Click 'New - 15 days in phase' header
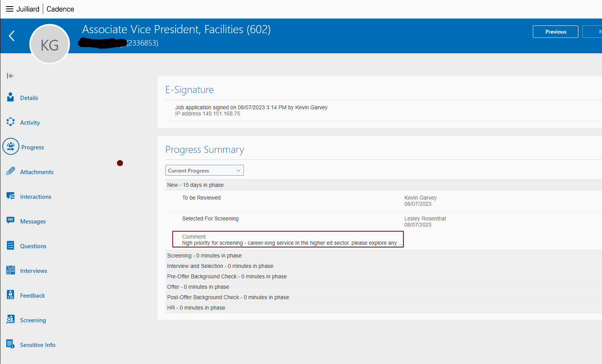Image resolution: width=602 pixels, height=364 pixels. (383, 185)
